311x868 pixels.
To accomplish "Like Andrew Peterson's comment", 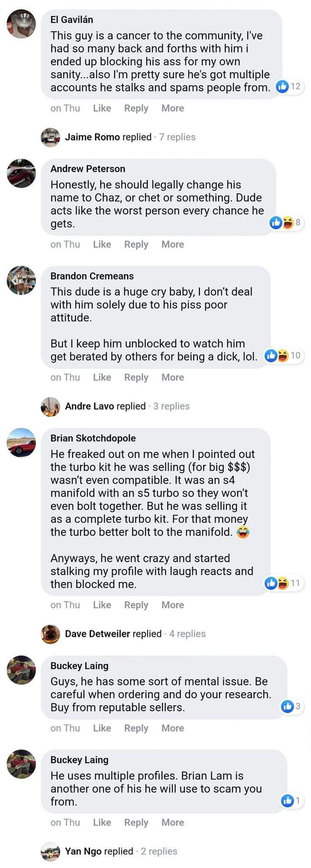I will (102, 244).
